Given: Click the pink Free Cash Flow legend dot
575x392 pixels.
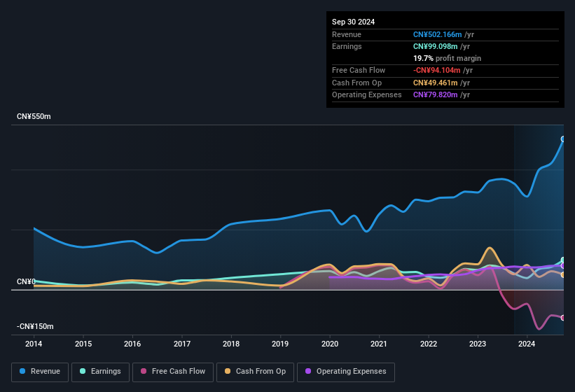Looking at the screenshot, I should [x=144, y=371].
